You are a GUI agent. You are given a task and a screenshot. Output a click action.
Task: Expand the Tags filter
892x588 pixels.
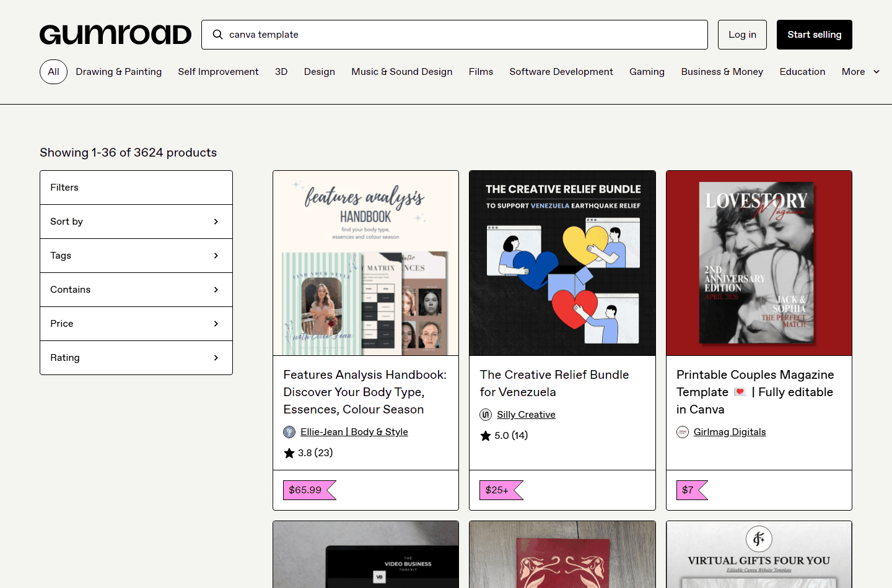136,256
